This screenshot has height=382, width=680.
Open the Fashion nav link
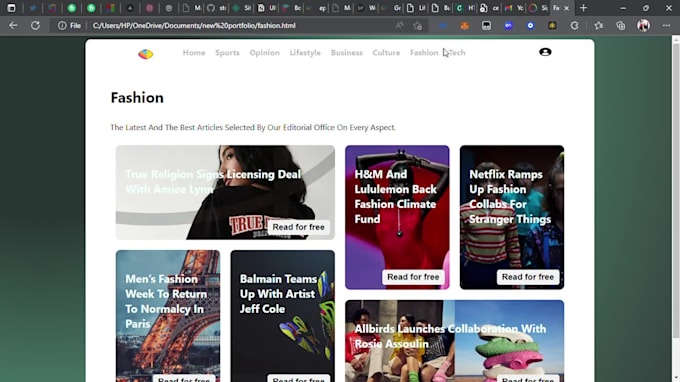tap(424, 52)
